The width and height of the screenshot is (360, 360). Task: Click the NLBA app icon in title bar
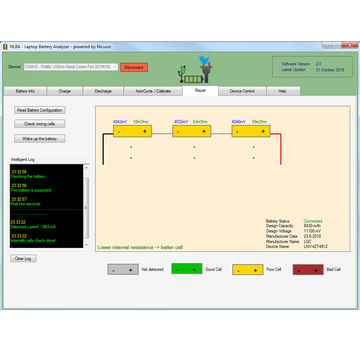(5, 47)
